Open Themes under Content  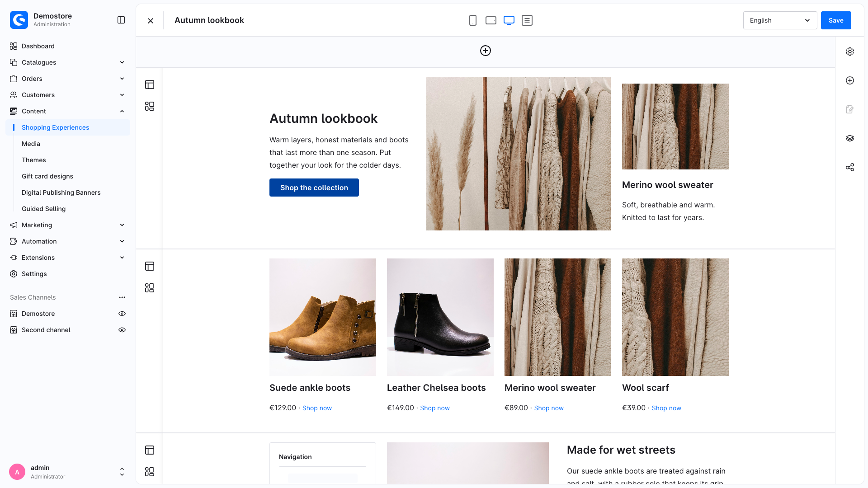tap(34, 160)
